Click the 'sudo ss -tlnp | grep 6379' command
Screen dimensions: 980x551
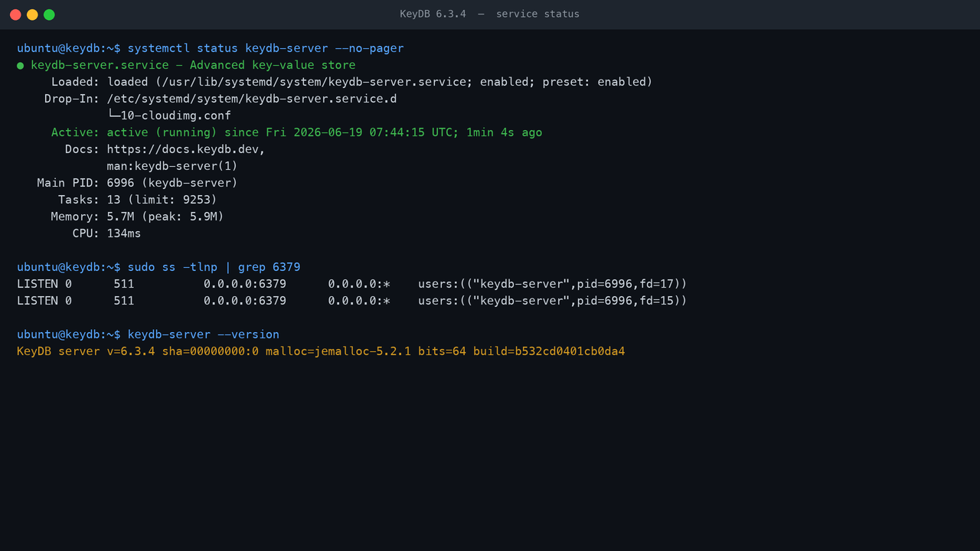[x=214, y=267]
